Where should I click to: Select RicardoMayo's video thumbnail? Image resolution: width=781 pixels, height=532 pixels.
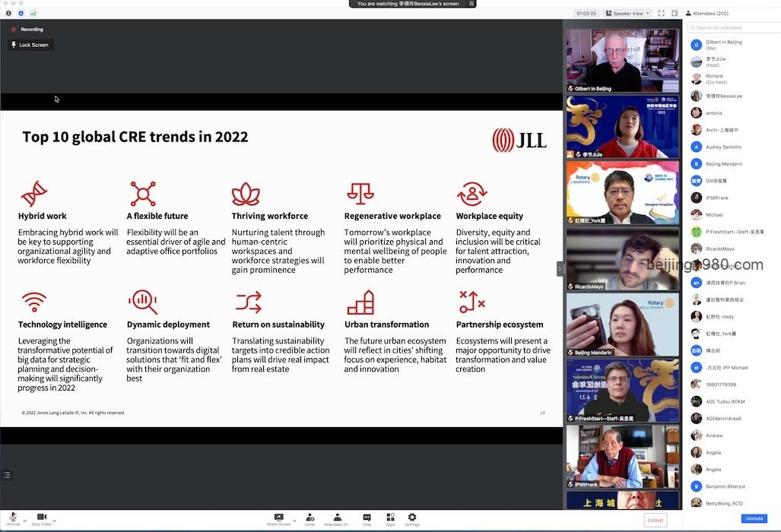click(x=623, y=259)
